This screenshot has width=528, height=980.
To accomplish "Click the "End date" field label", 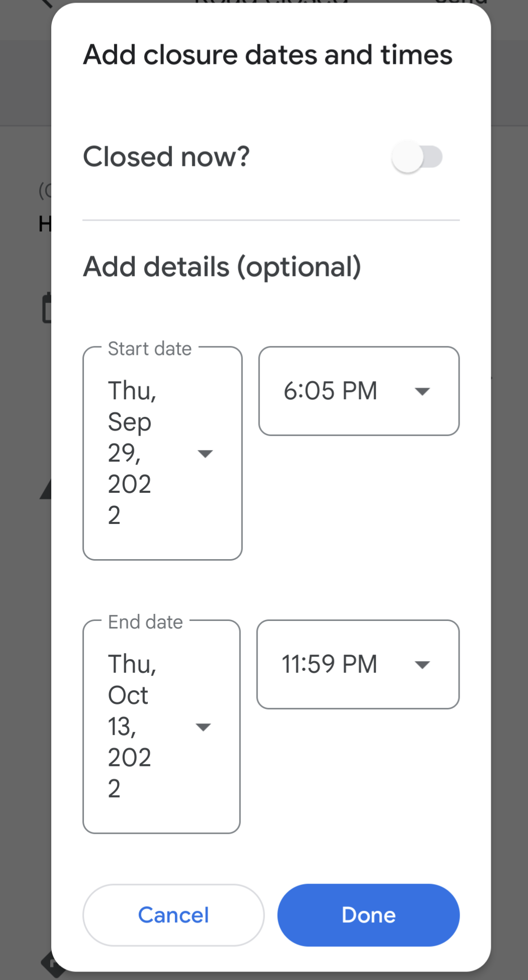I will tap(145, 622).
